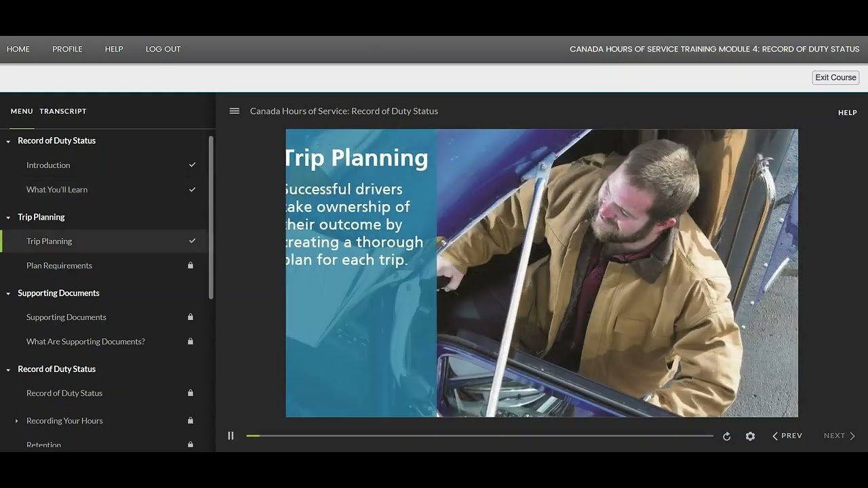Click the checkmark beside What You'll Learn
Viewport: 868px width, 488px height.
(192, 190)
